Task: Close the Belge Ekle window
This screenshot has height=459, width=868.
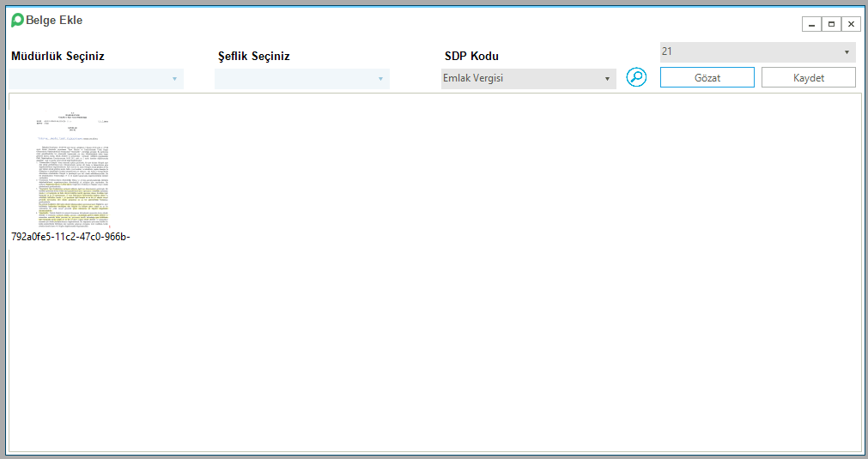Action: click(x=852, y=24)
